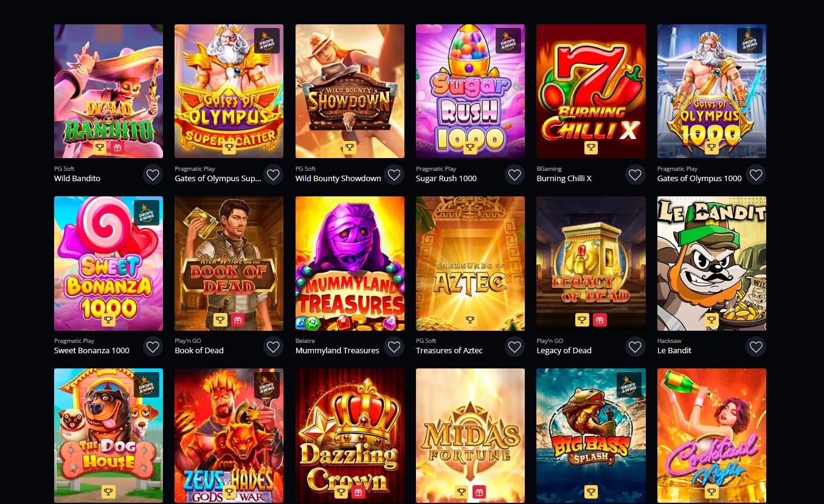Click the Gates of Olympus Super Scatter title
The image size is (824, 504).
tap(218, 179)
